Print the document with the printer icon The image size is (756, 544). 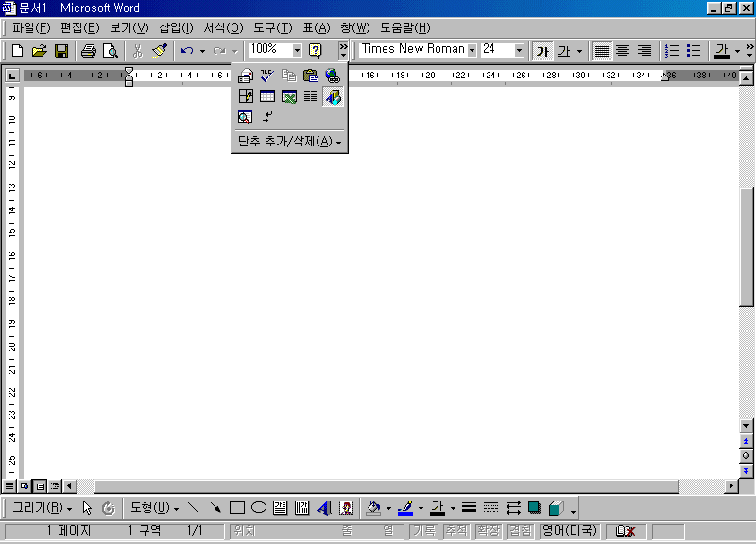89,51
